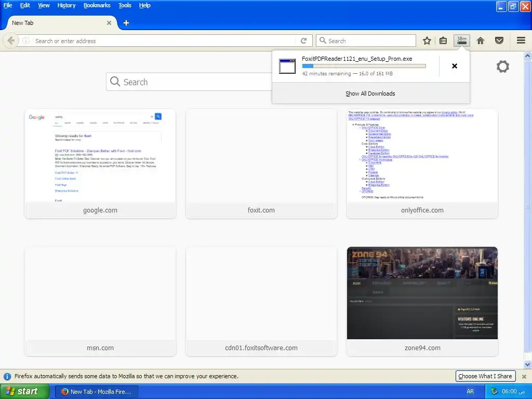Screen dimensions: 532x399
Task: Open the hamburger menu
Action: [521, 41]
